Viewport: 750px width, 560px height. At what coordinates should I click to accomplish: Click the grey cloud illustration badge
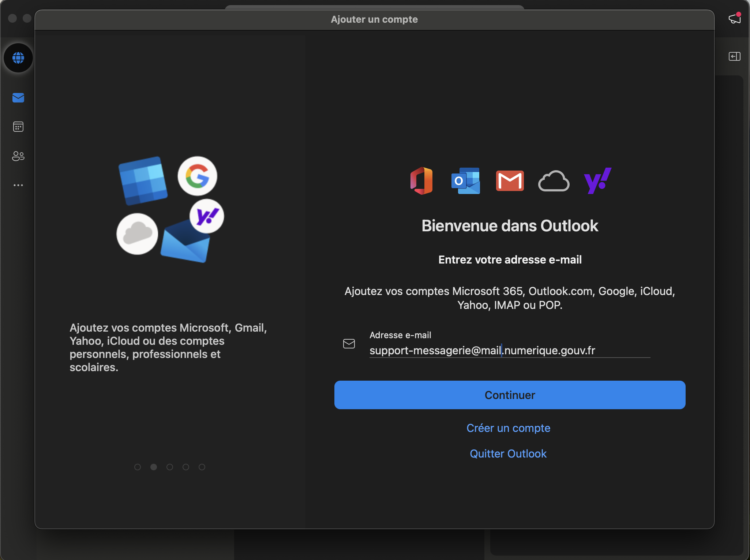click(x=137, y=234)
